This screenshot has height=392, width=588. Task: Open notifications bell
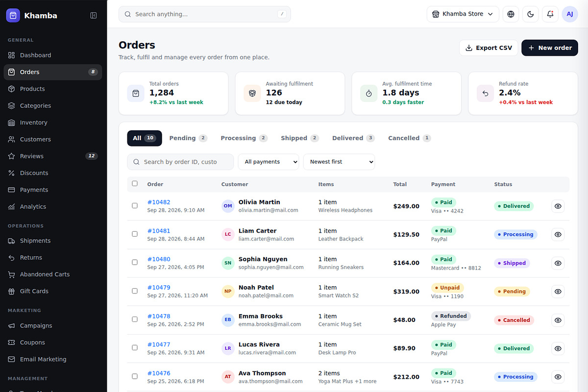pos(550,14)
